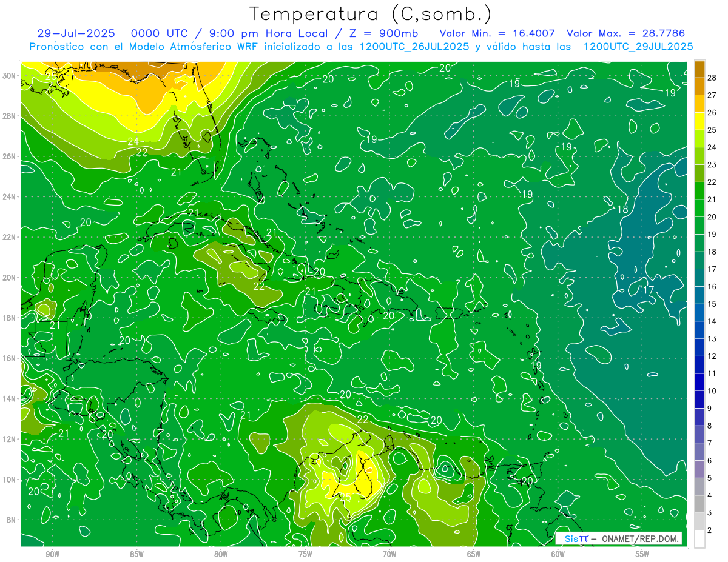
Task: Click the green swatch between 20 and 21
Action: click(699, 208)
